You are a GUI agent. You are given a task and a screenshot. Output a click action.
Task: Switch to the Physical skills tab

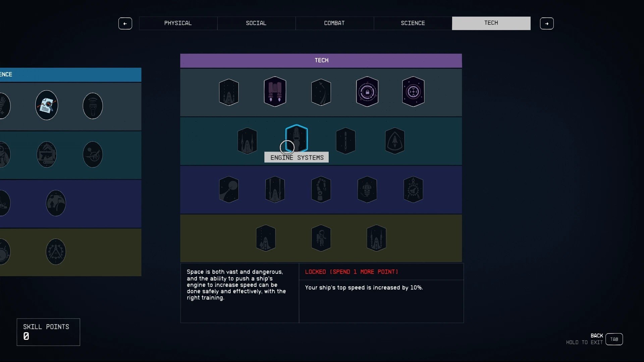[x=178, y=23]
